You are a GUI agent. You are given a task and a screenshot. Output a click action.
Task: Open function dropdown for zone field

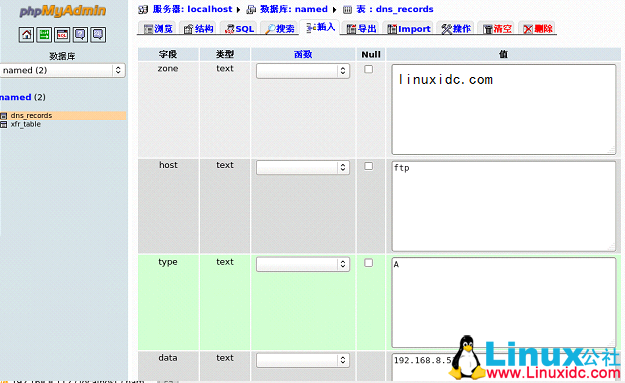pyautogui.click(x=303, y=71)
